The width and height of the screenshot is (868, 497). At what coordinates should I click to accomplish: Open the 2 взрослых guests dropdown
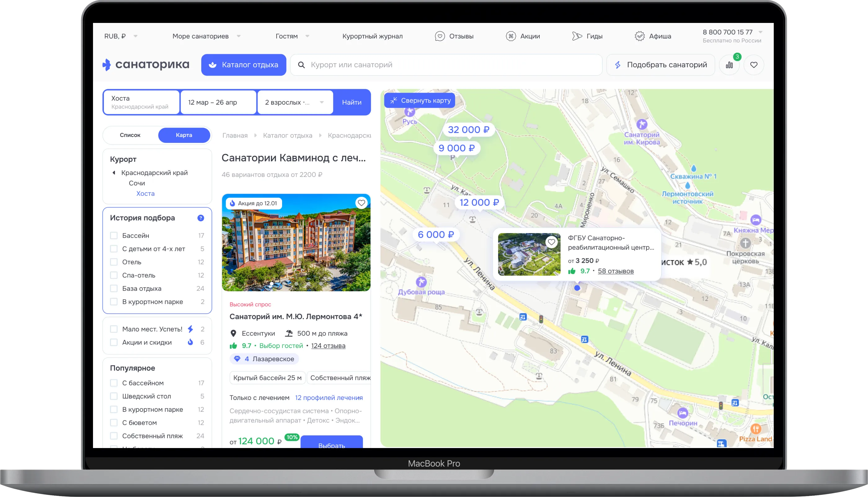295,102
